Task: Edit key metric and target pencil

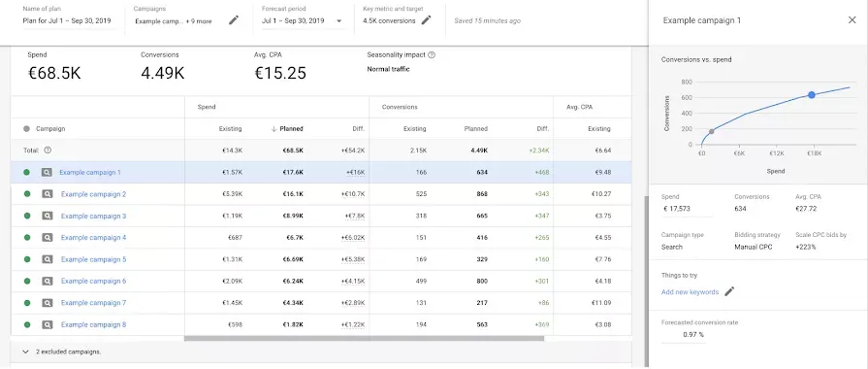Action: coord(426,20)
